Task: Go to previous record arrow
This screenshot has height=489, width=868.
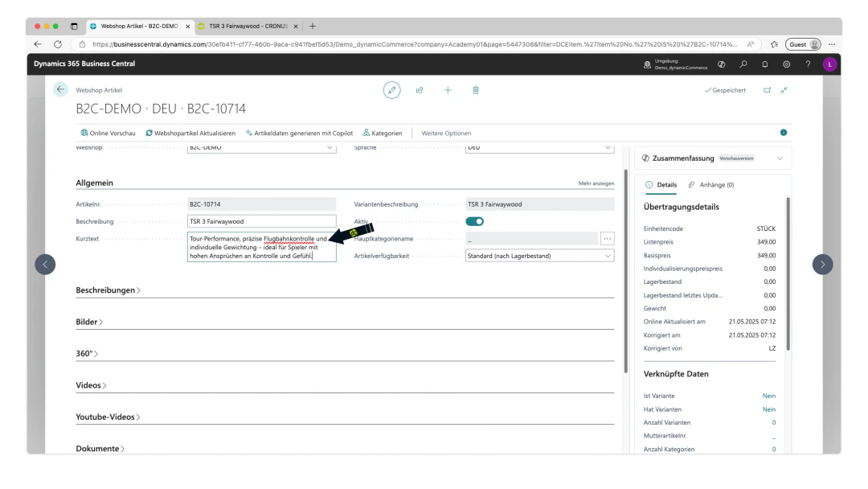Action: pyautogui.click(x=45, y=264)
